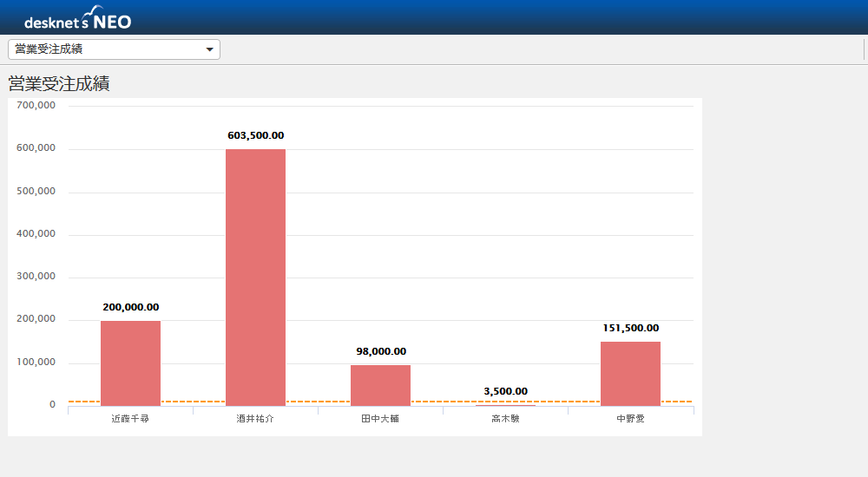Click the 近藤千尋 x-axis name label

tap(130, 419)
